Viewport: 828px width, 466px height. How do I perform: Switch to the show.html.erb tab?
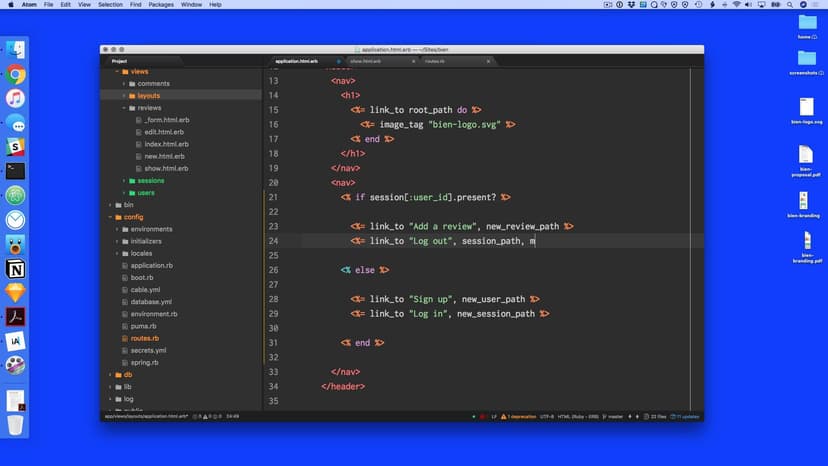pyautogui.click(x=366, y=61)
